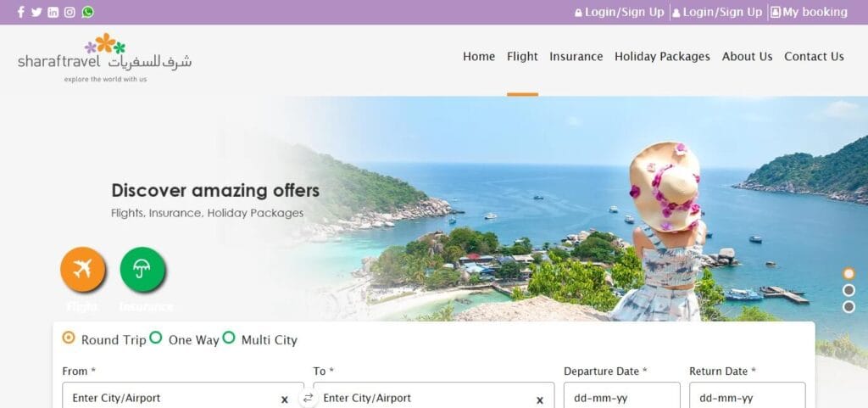Open the LinkedIn social icon
Image resolution: width=868 pixels, height=408 pixels.
[x=53, y=12]
